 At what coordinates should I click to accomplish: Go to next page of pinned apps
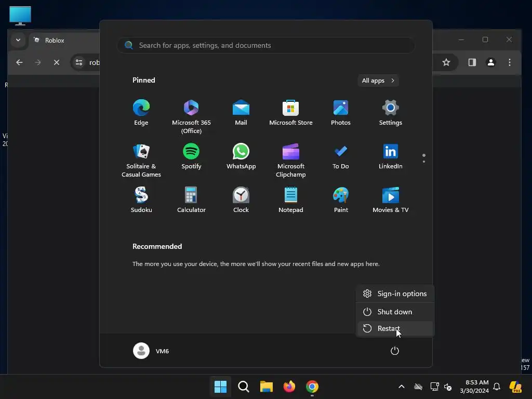pyautogui.click(x=424, y=162)
